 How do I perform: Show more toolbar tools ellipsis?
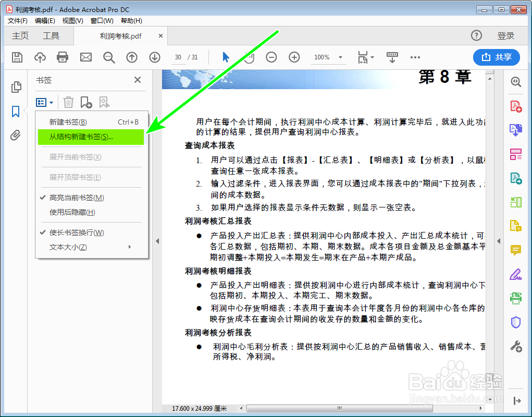point(415,57)
